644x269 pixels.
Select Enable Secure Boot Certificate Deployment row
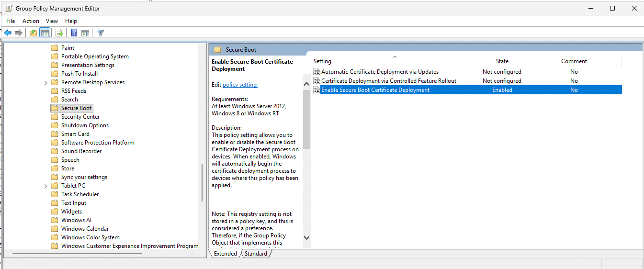point(375,90)
